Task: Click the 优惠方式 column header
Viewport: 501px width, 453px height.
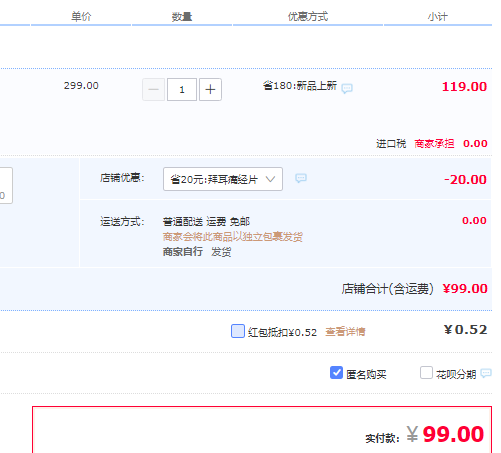Action: click(308, 16)
